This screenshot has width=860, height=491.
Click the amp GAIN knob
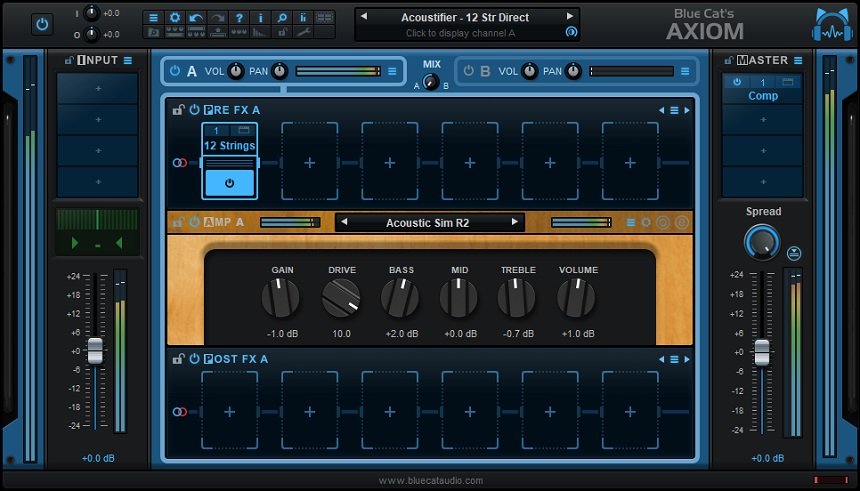280,297
